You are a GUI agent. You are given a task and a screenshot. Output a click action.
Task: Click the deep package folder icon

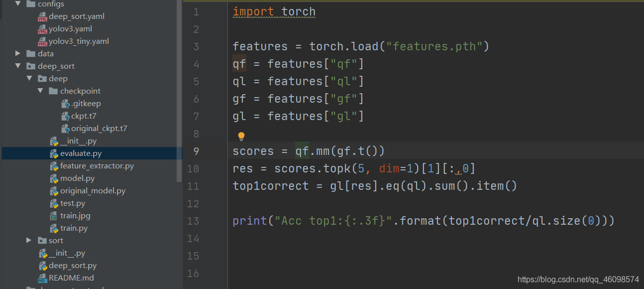pos(42,79)
